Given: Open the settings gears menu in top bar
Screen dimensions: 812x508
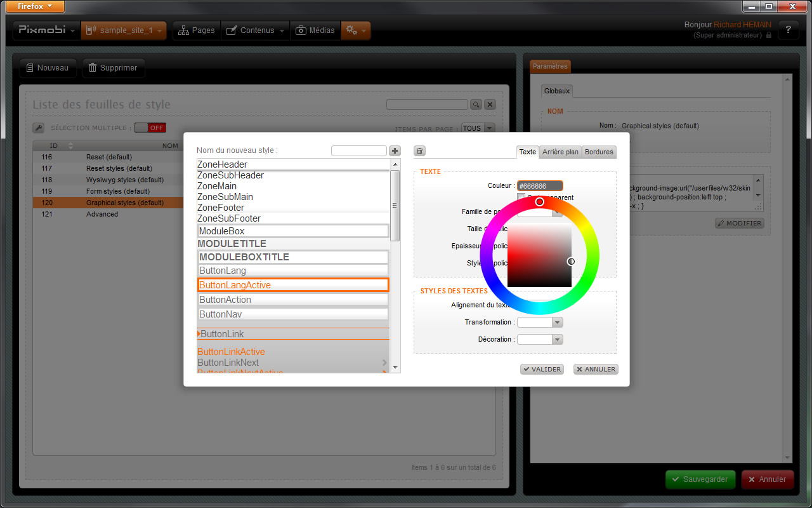Looking at the screenshot, I should 355,30.
